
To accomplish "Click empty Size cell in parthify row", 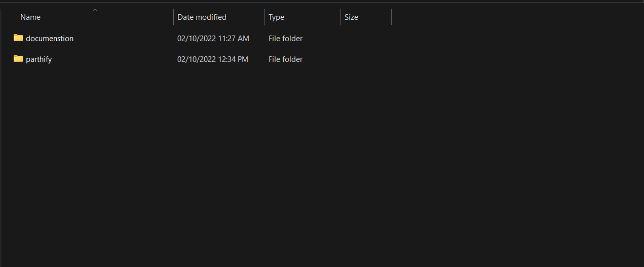I will (365, 59).
